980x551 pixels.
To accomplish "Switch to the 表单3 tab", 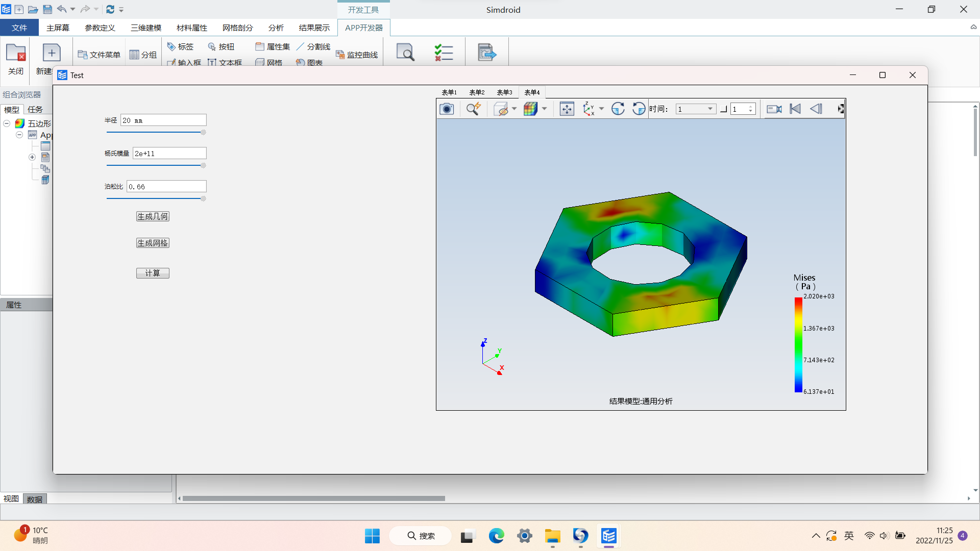I will pyautogui.click(x=504, y=92).
